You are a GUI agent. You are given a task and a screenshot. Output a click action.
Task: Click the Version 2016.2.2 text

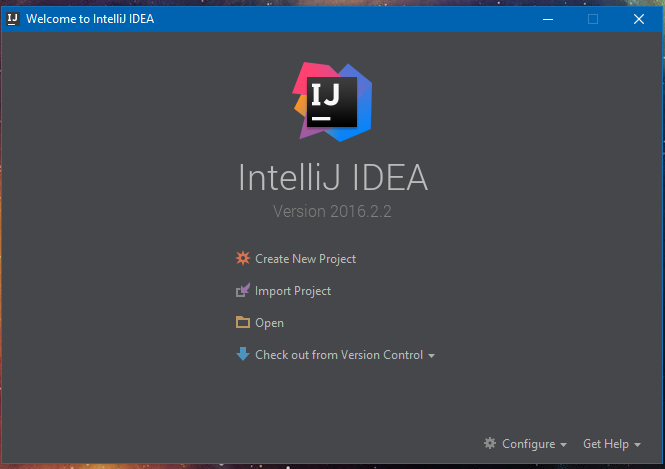click(332, 211)
